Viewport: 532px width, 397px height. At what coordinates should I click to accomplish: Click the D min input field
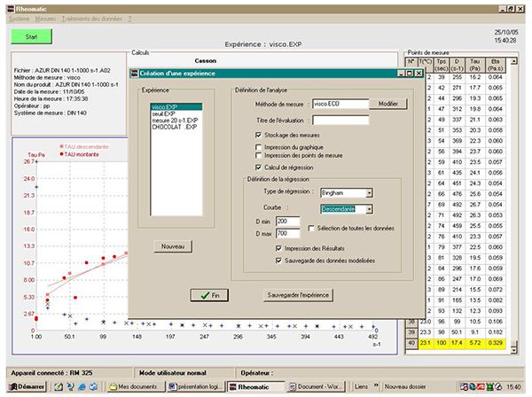[287, 222]
